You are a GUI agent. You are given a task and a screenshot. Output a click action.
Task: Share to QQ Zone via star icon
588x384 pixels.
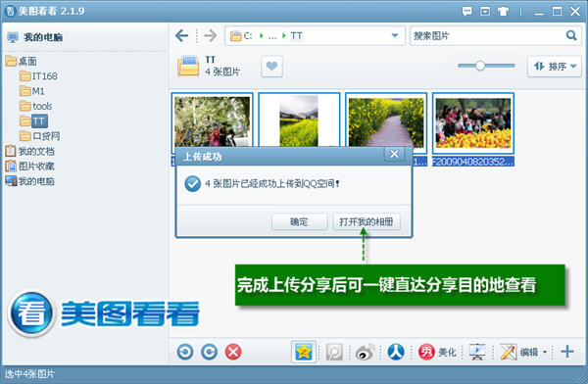tap(304, 352)
